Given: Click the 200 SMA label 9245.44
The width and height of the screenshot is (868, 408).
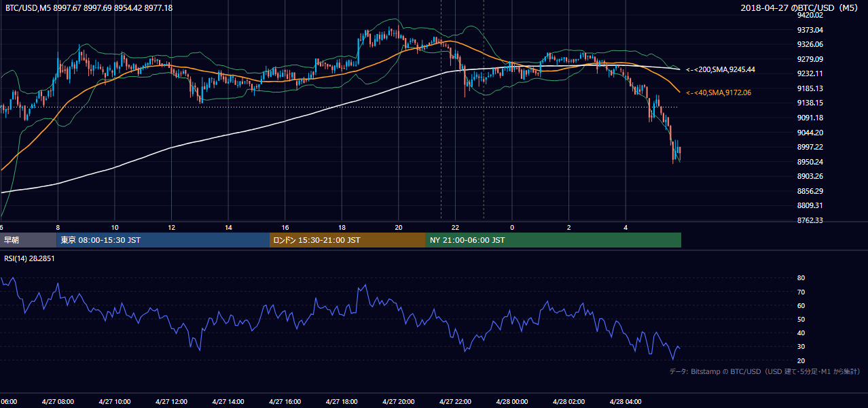Looking at the screenshot, I should click(x=721, y=69).
